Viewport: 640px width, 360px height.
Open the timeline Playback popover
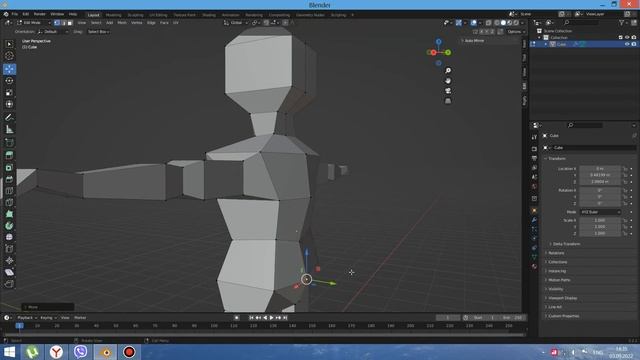click(27, 318)
